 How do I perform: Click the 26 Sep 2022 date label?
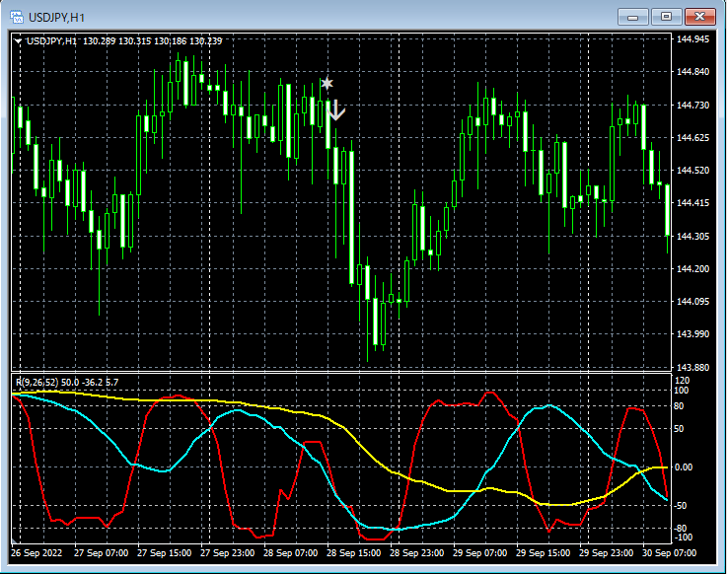tap(38, 554)
